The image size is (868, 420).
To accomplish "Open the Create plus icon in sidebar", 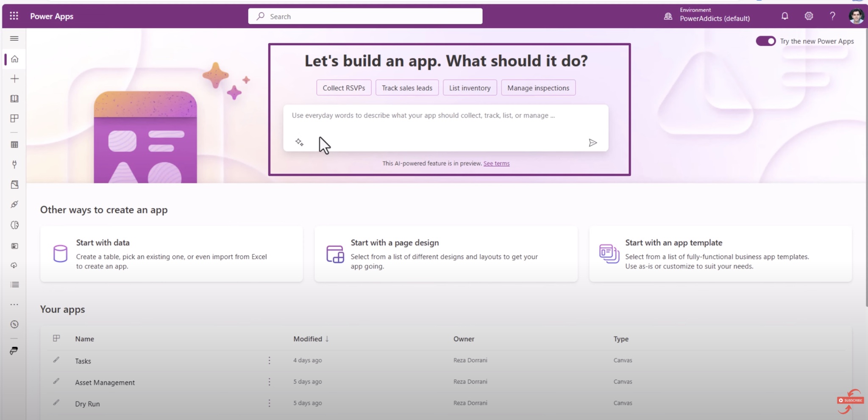I will pos(14,79).
